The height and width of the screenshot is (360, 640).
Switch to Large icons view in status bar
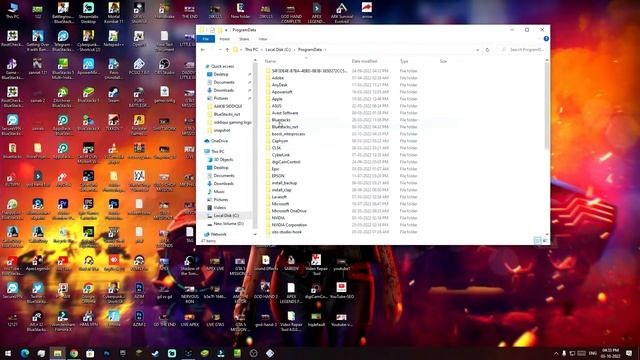[x=545, y=241]
